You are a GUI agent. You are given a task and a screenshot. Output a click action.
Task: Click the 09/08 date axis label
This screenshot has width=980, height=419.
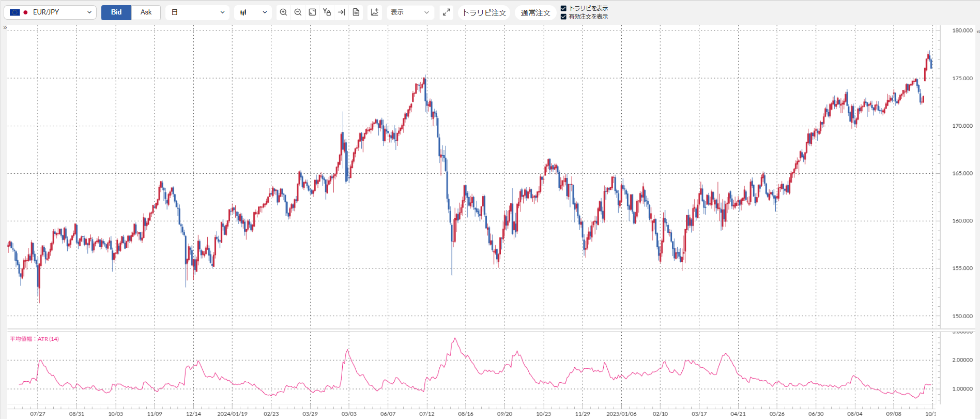[894, 414]
